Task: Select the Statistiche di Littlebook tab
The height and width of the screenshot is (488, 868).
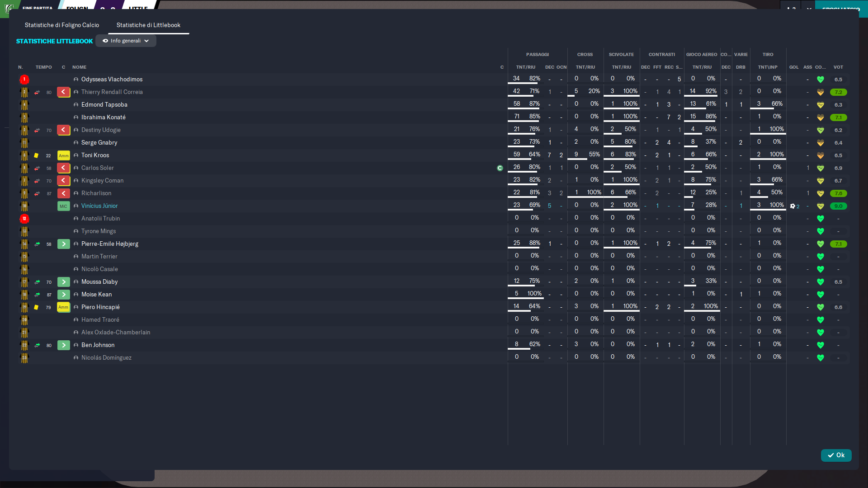Action: (x=148, y=25)
